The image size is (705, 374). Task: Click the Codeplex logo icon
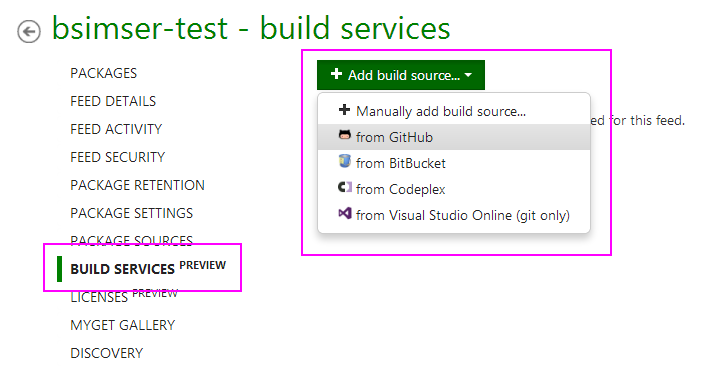click(344, 187)
